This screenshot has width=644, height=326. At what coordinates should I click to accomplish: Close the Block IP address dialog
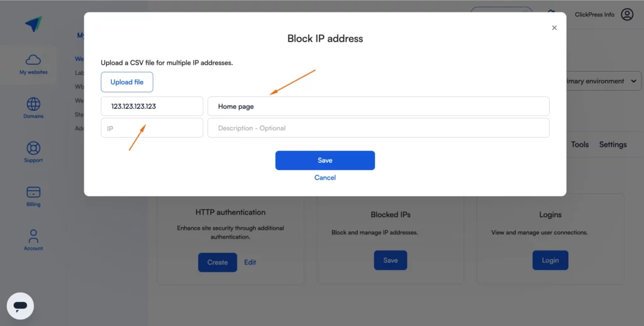point(554,28)
